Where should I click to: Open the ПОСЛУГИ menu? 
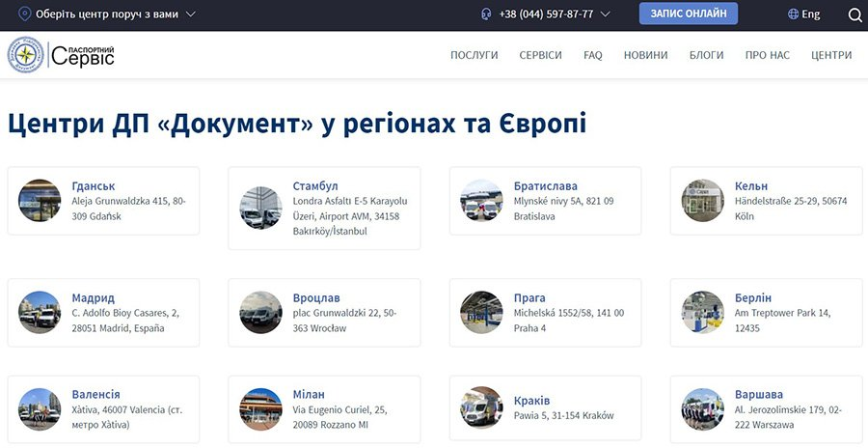tap(474, 55)
